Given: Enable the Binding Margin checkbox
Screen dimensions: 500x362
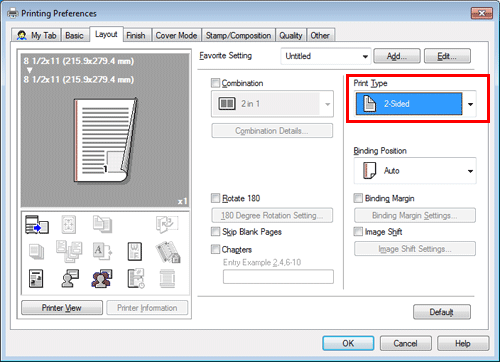Looking at the screenshot, I should (x=358, y=198).
